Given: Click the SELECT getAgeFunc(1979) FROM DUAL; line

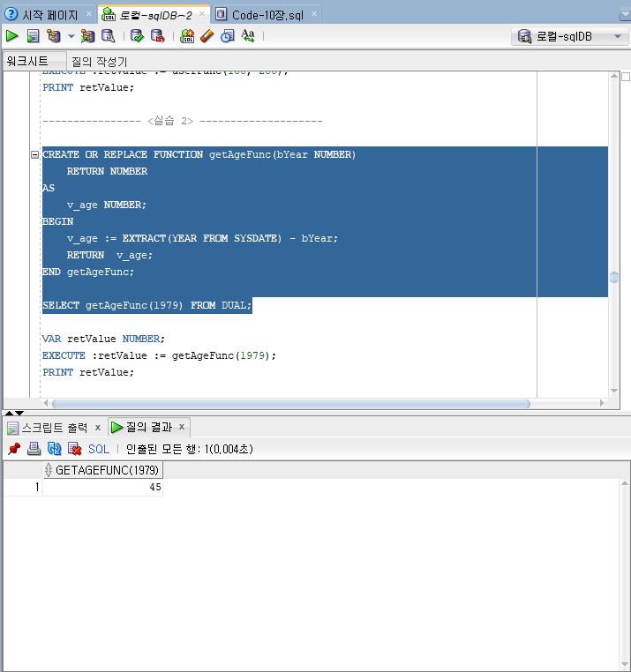Looking at the screenshot, I should (x=146, y=305).
